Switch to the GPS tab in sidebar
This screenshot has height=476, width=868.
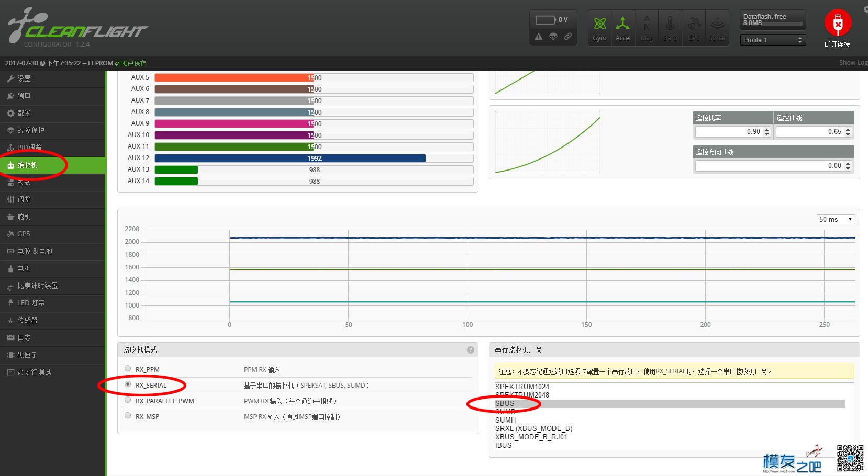[52, 234]
